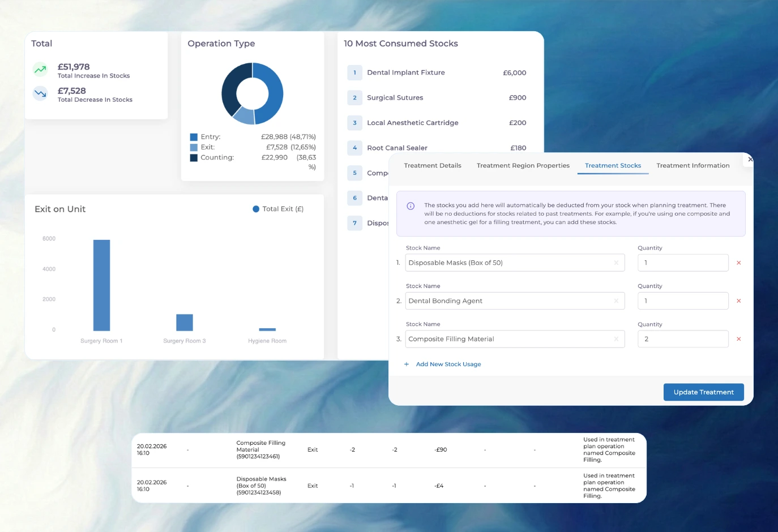Screen dimensions: 778x532
Task: Open the Treatment Information tab
Action: point(692,165)
